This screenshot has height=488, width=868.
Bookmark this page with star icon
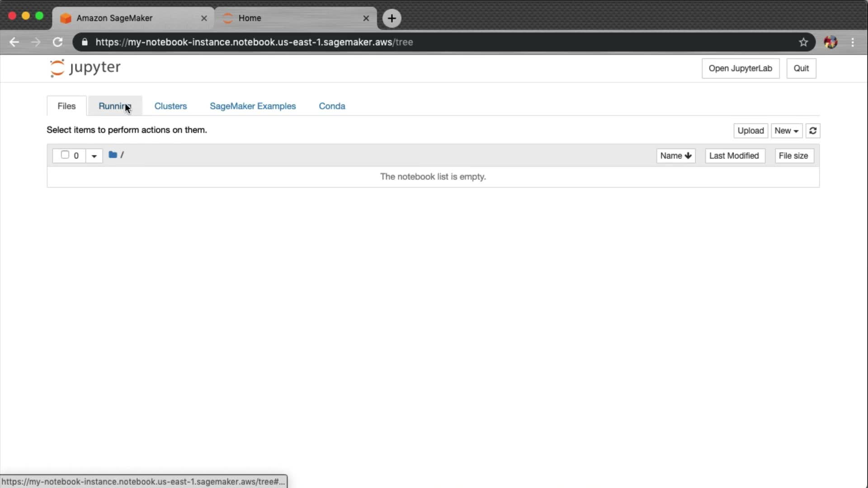click(803, 42)
